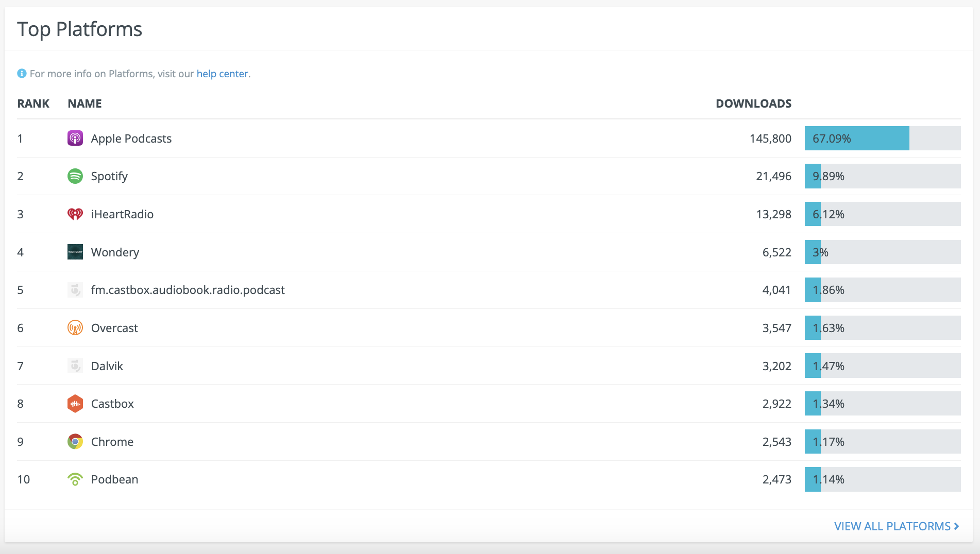The height and width of the screenshot is (554, 980).
Task: Click the 21,496 downloads value
Action: [x=773, y=176]
